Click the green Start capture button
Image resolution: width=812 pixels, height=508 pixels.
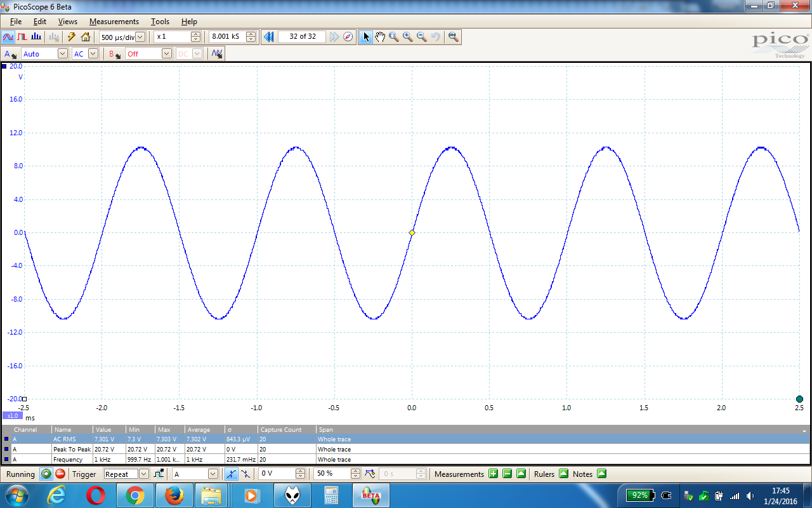point(46,474)
